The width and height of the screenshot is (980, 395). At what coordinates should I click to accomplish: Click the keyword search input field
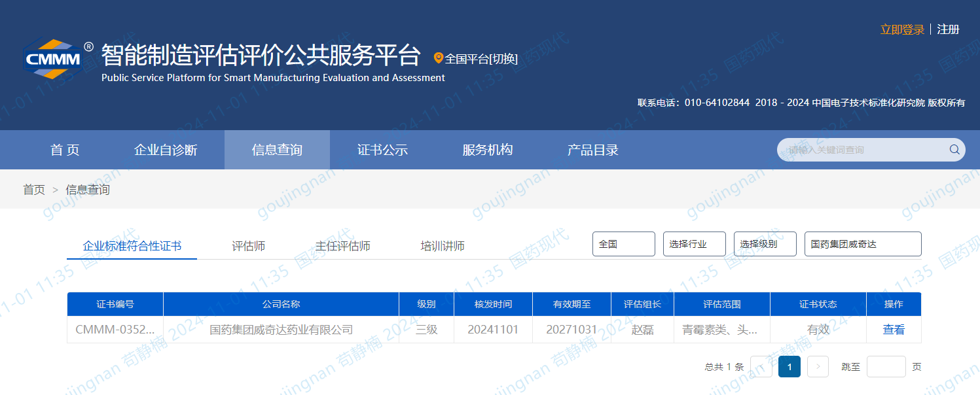[x=861, y=150]
